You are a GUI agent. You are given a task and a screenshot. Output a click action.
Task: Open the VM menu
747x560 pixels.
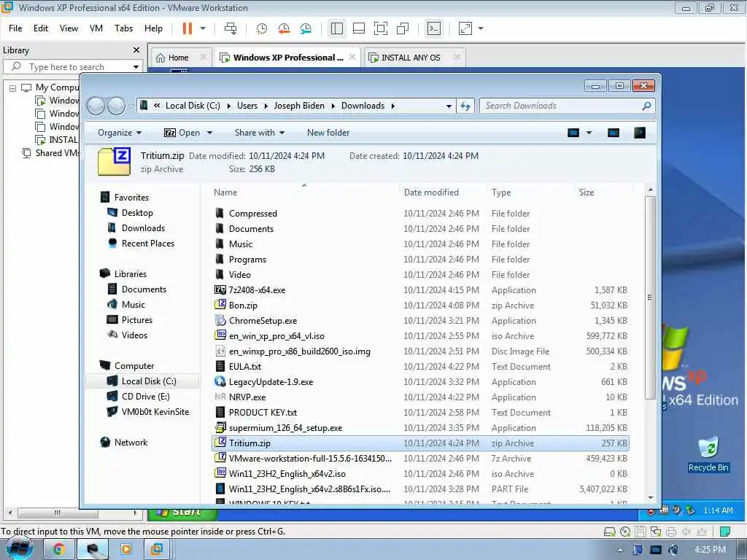(x=96, y=28)
